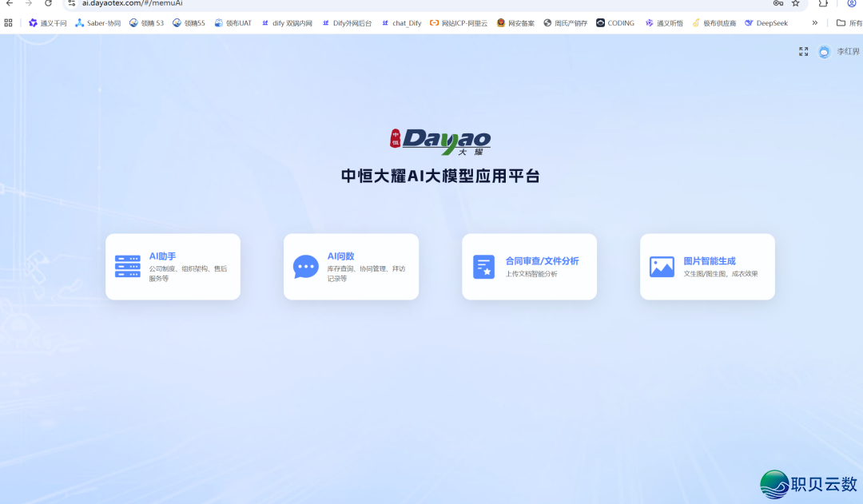863x504 pixels.
Task: Open the AI助手 card title
Action: click(x=162, y=256)
